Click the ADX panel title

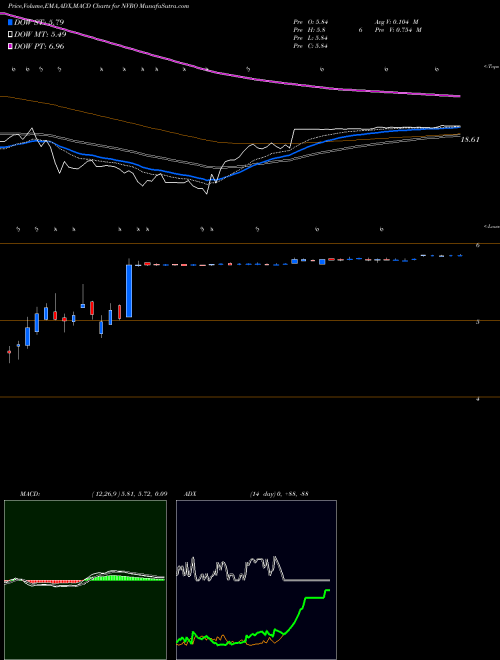pyautogui.click(x=191, y=494)
